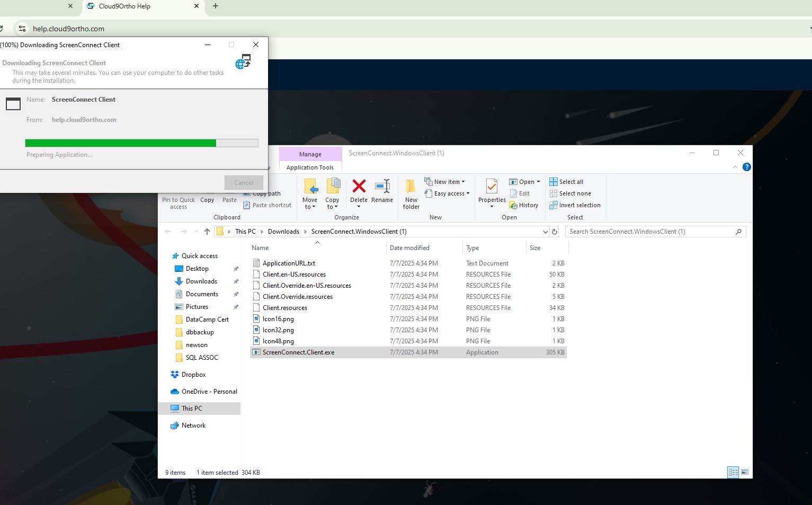Click Select all in ribbon
The height and width of the screenshot is (505, 812).
tap(566, 182)
